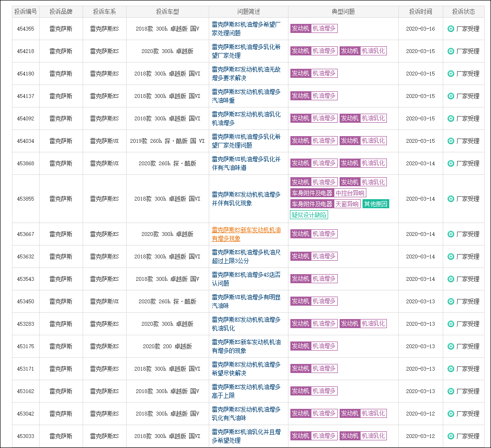Open complaint 雷克萨斯UX机油增多有明显汽油味

coord(246,301)
